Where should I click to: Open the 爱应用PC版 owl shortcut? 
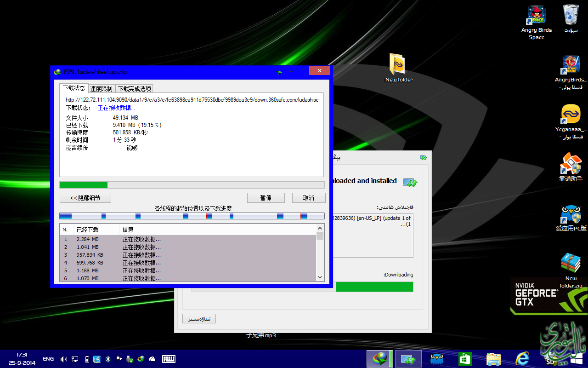(571, 218)
